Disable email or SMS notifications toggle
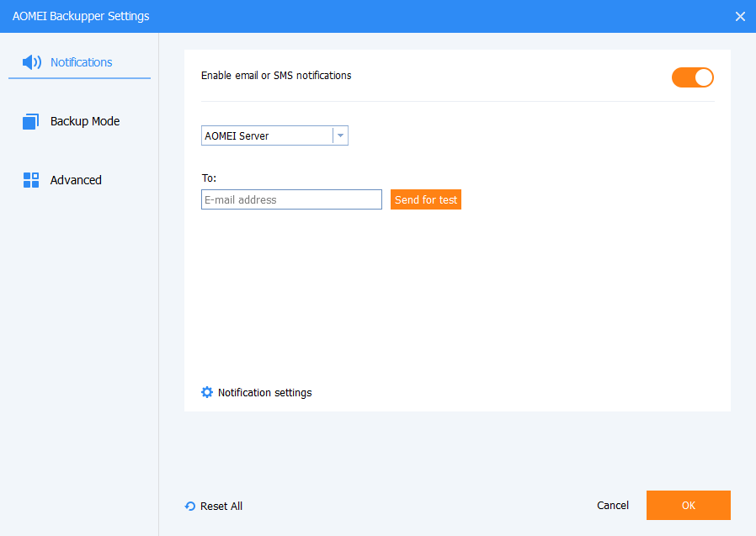The width and height of the screenshot is (756, 536). click(693, 77)
